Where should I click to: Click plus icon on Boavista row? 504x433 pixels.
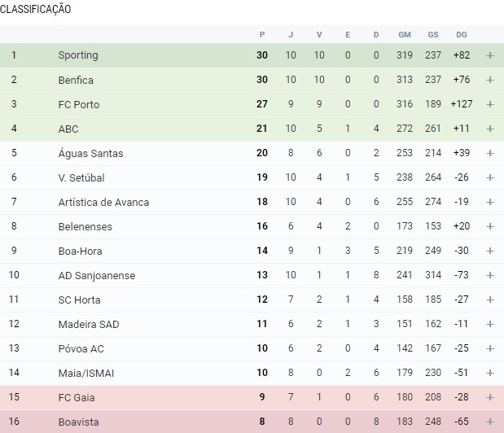pos(490,422)
